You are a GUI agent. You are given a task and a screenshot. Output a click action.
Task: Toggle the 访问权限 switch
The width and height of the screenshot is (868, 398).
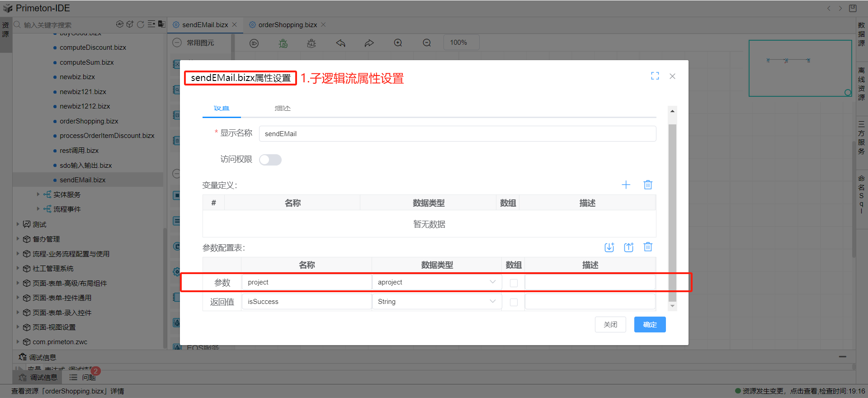(270, 160)
